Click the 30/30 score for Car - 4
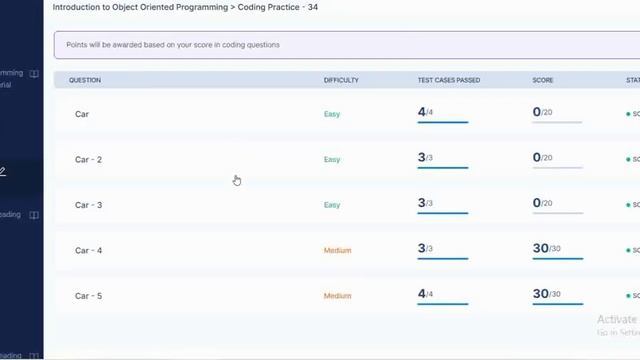 547,248
